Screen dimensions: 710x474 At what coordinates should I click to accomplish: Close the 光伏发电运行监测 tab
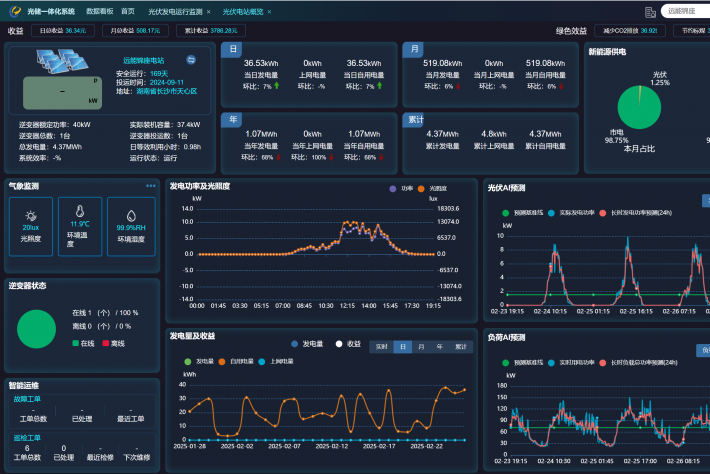[x=207, y=11]
